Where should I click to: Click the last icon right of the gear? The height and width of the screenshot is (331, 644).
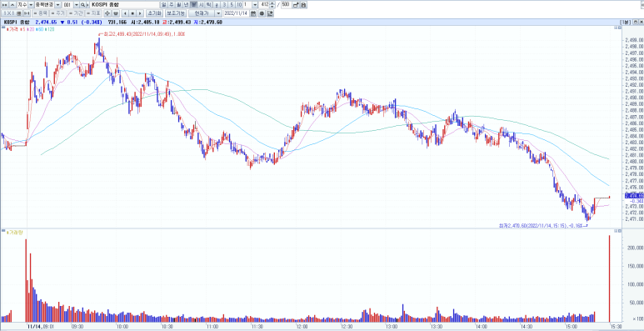tap(270, 13)
